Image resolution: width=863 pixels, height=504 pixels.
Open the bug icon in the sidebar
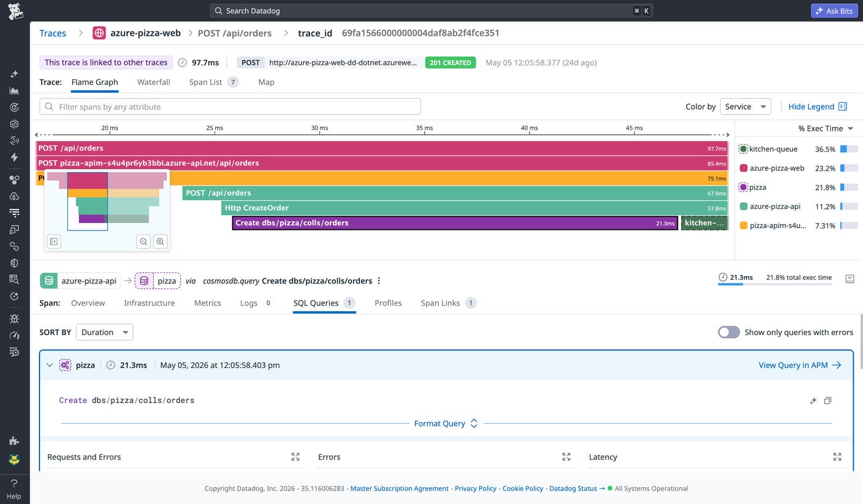click(x=15, y=319)
